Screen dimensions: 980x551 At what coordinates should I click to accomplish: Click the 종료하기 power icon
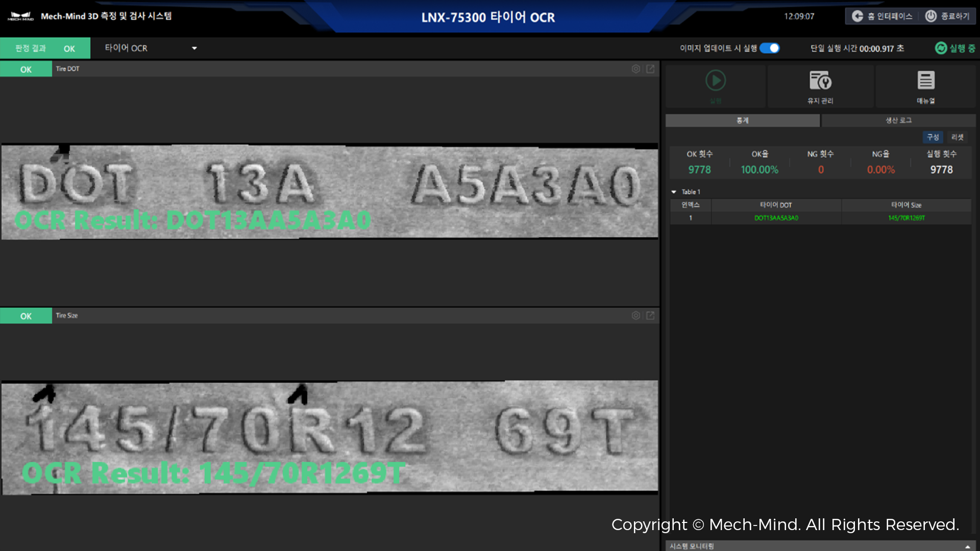coord(931,16)
